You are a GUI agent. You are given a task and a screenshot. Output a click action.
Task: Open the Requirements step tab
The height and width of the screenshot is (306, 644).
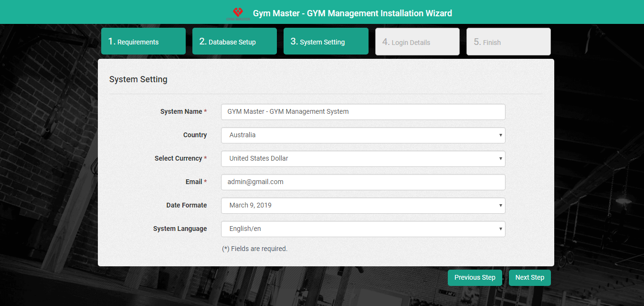(143, 42)
